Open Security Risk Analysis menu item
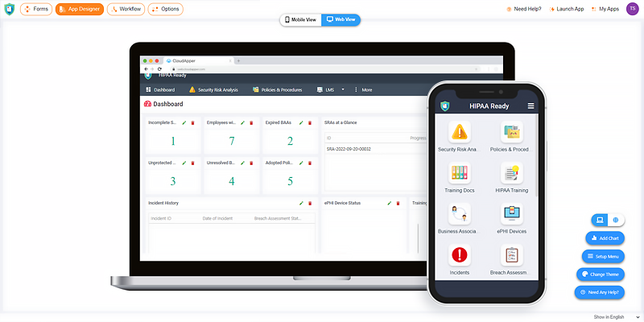Viewport: 644px width, 322px height. 213,89
